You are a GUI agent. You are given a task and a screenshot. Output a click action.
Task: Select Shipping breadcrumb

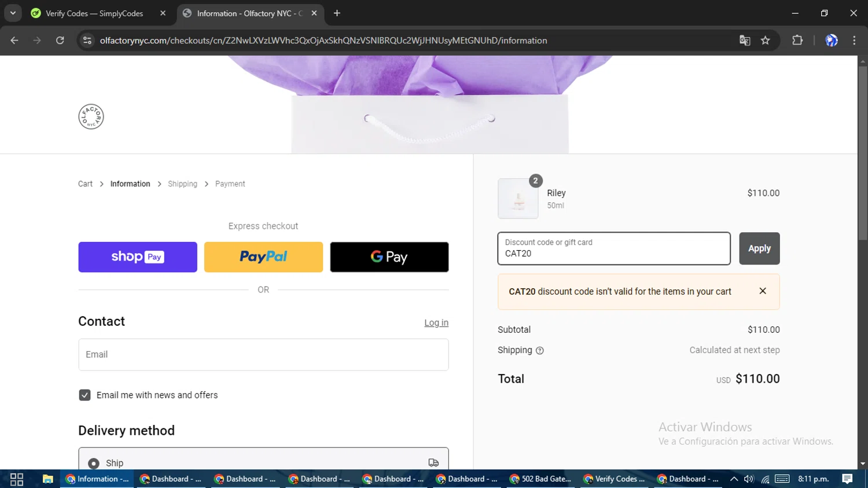[182, 184]
